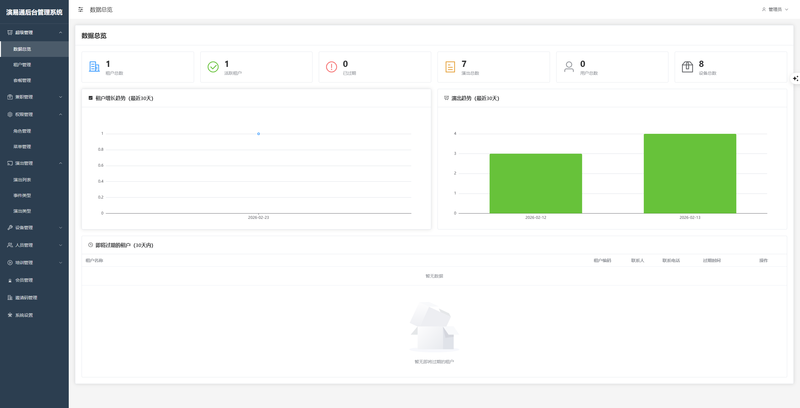Click the blue building icon for 租户总数

(94, 66)
